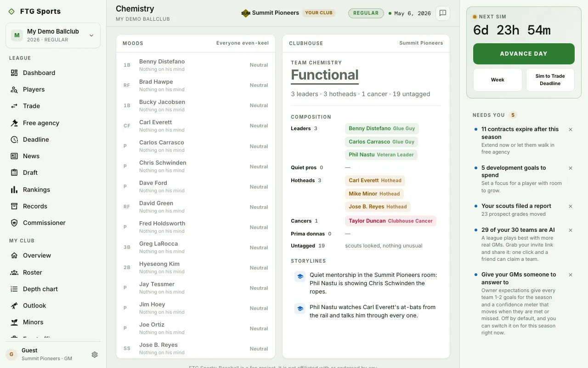Expand the My Demo Ballclub league selector
This screenshot has width=588, height=368.
click(53, 35)
